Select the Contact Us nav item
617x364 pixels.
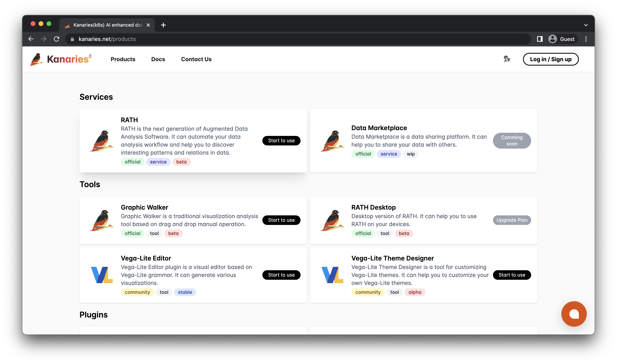[x=196, y=59]
